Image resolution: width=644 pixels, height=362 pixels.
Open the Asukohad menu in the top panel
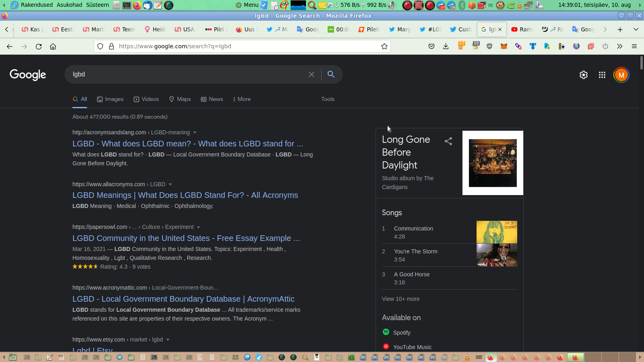pos(69,5)
